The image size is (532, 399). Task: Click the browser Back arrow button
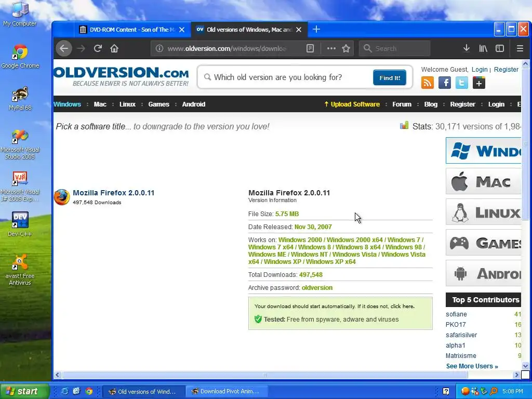pyautogui.click(x=64, y=48)
